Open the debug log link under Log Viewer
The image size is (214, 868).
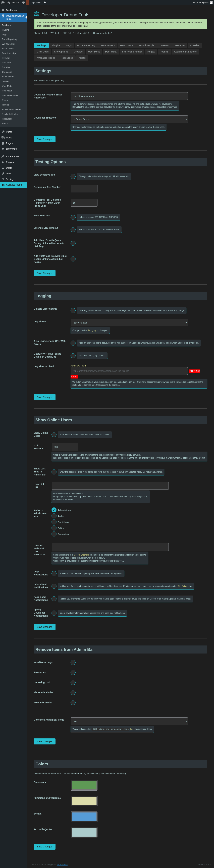coord(92,331)
